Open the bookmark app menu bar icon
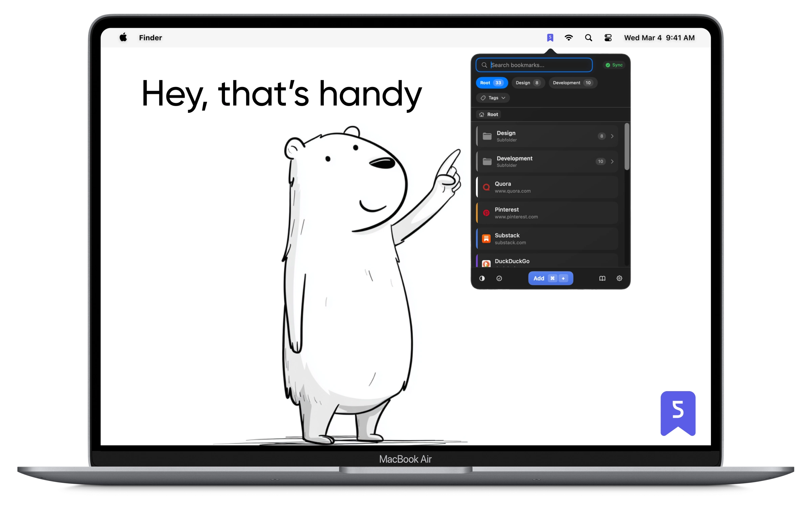 (550, 38)
